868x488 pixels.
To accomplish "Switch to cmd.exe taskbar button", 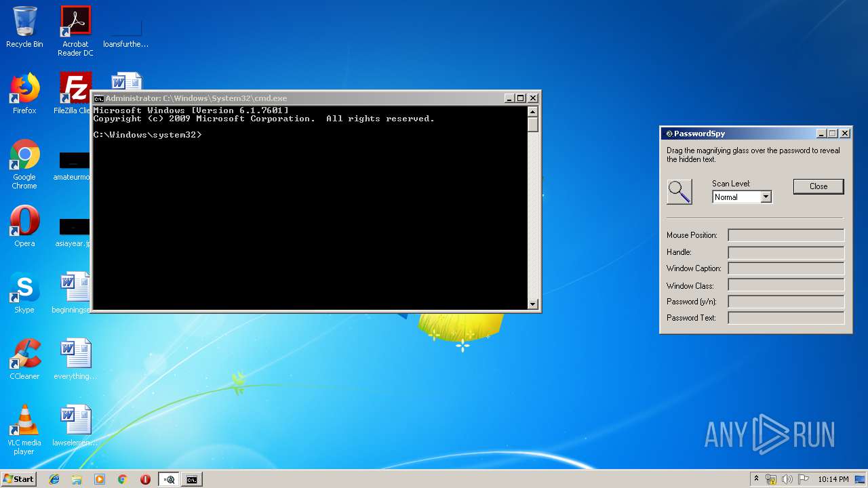I will 192,479.
